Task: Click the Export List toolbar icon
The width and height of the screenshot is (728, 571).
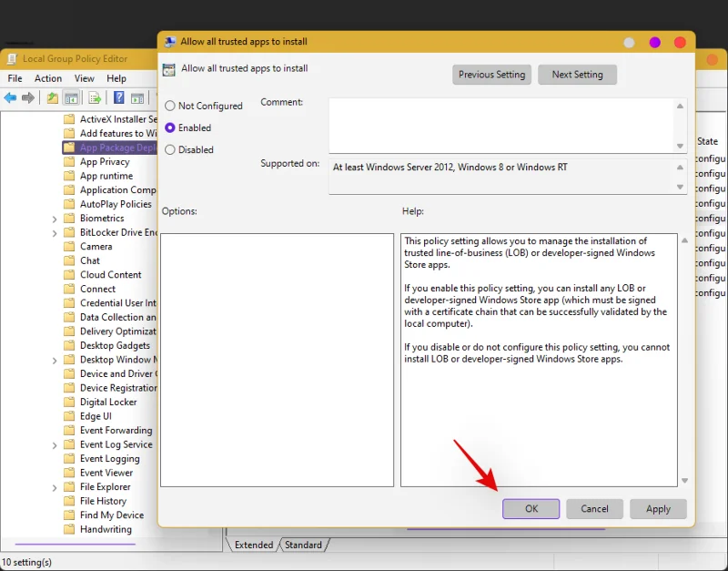Action: coord(96,98)
